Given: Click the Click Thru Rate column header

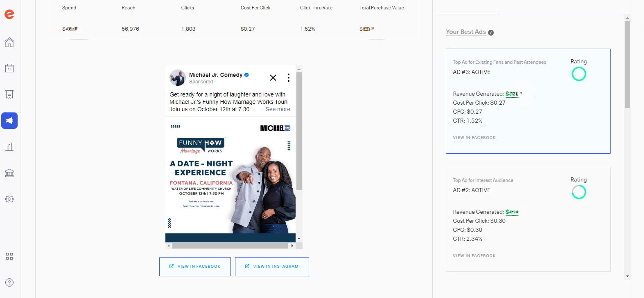Looking at the screenshot, I should tap(316, 8).
